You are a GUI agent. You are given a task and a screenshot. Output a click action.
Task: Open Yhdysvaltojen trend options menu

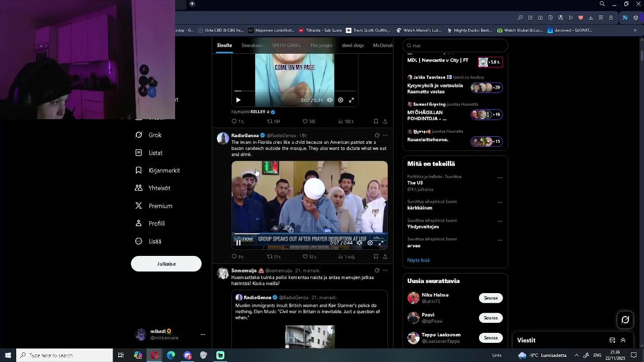(x=500, y=221)
